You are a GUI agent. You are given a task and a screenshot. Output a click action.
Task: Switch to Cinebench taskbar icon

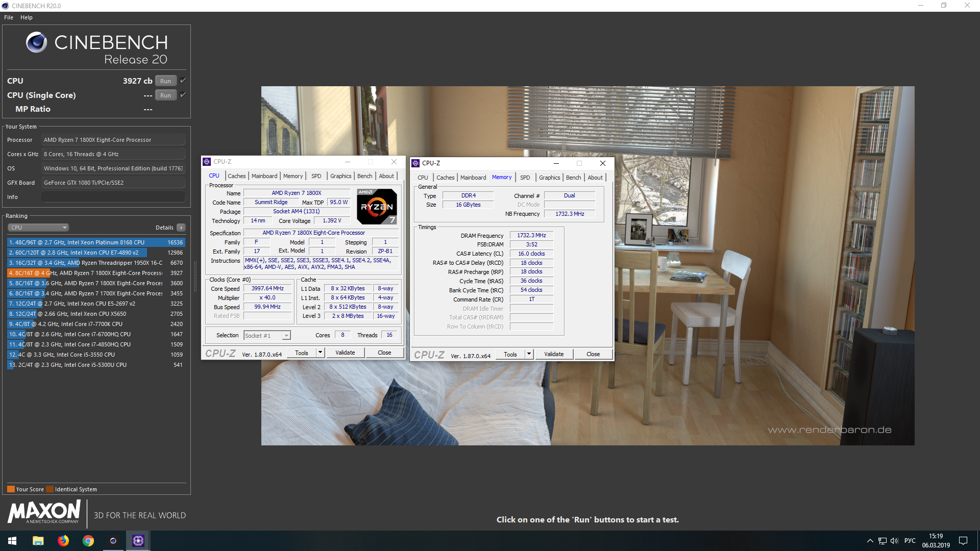pyautogui.click(x=113, y=541)
